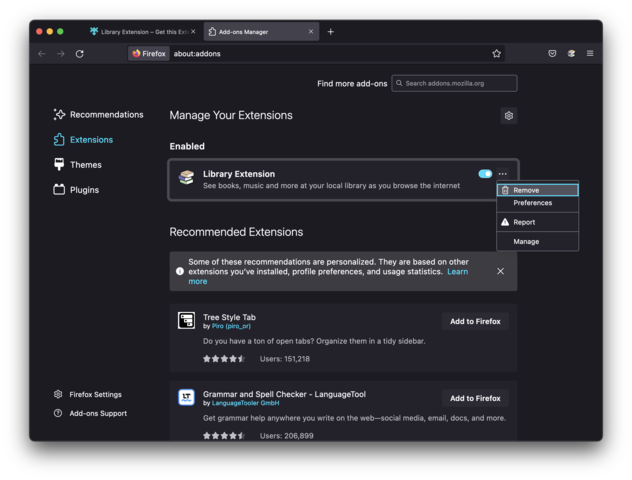
Task: Close the Add-ons Manager tab
Action: (311, 31)
